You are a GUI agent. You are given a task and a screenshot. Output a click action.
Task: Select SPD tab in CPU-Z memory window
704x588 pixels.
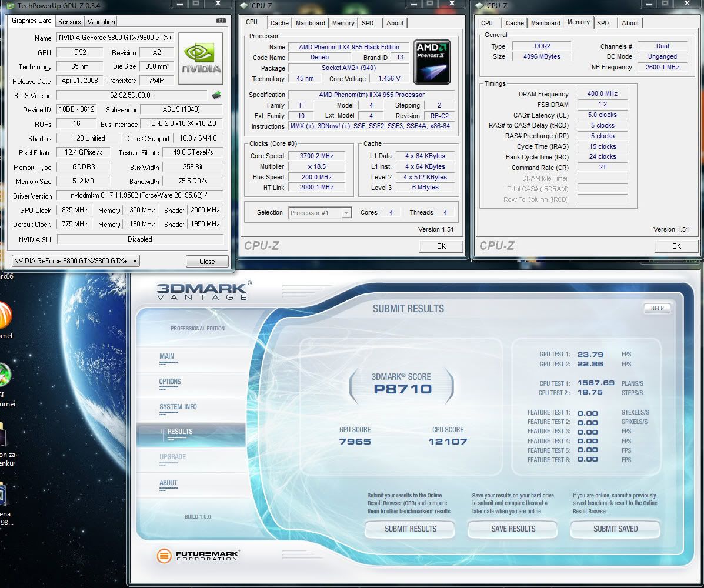pos(603,23)
